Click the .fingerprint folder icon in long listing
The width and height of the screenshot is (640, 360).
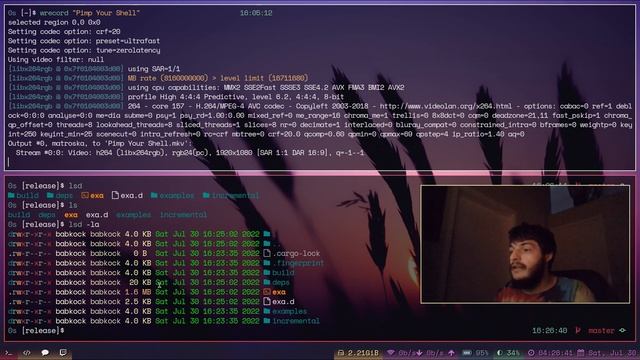pyautogui.click(x=267, y=263)
